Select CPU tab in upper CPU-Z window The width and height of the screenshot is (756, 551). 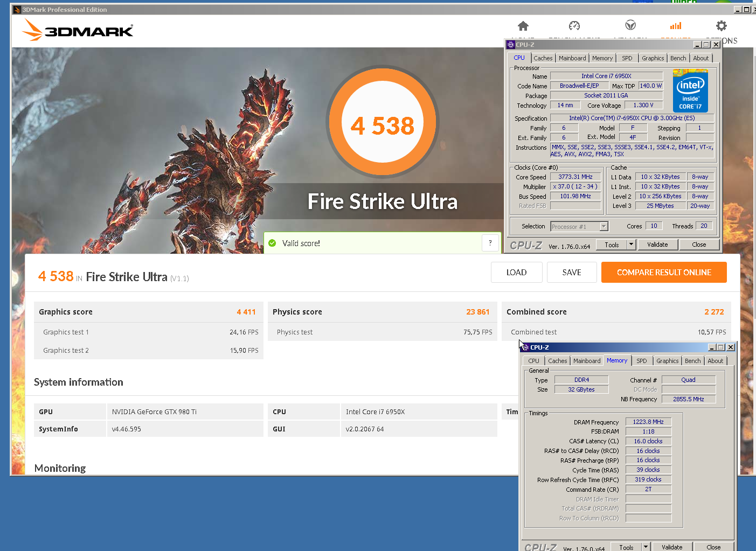click(519, 58)
